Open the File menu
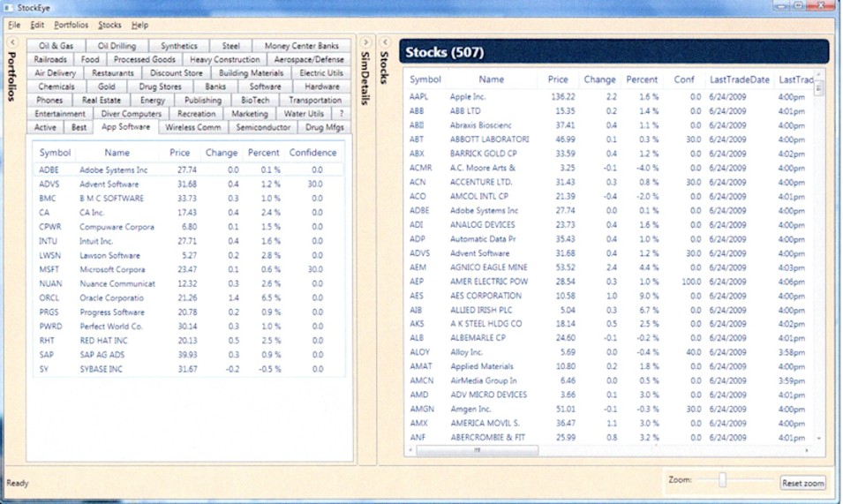 (x=14, y=26)
